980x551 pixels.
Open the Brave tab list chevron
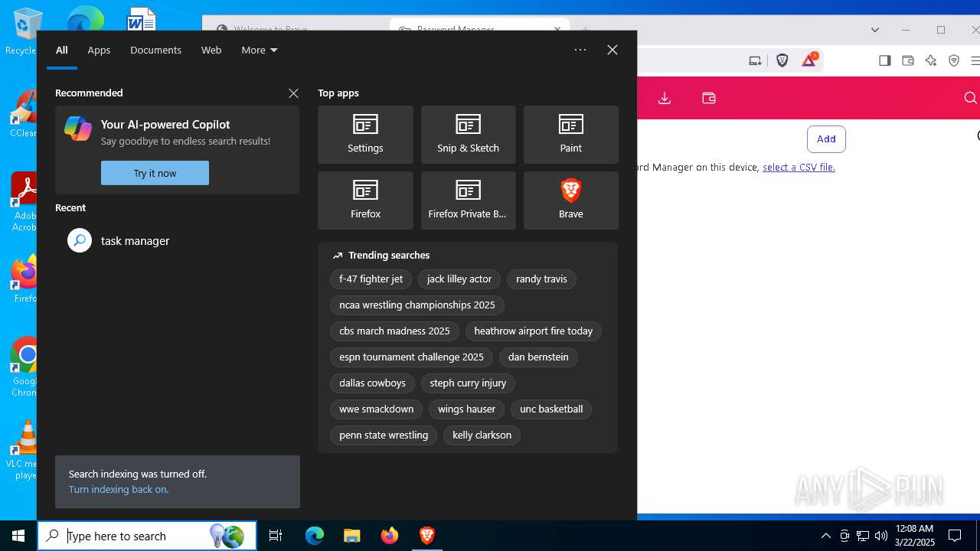click(x=875, y=30)
